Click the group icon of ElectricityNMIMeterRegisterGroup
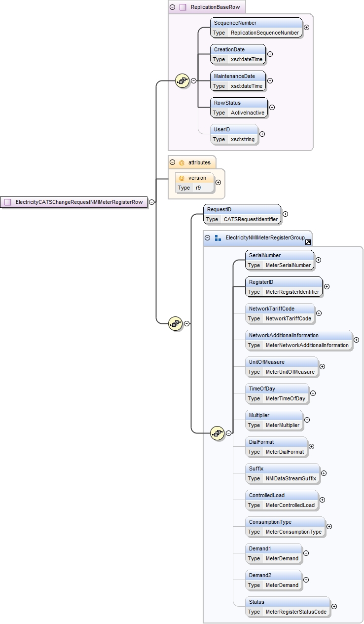Image resolution: width=364 pixels, height=624 pixels. coord(218,237)
